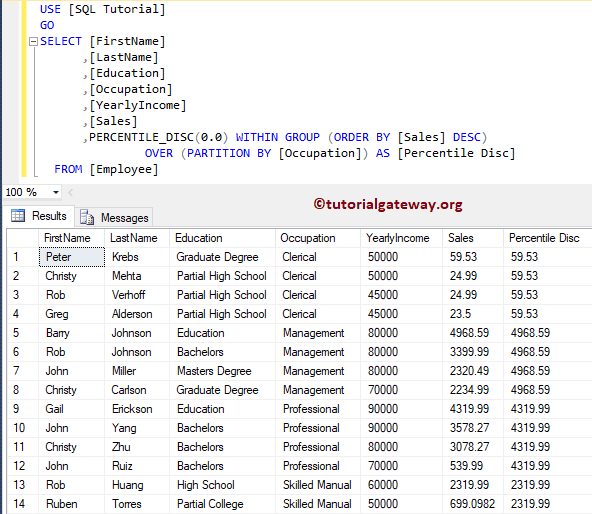Select the cell containing Ruben
This screenshot has width=592, height=514.
coord(72,504)
